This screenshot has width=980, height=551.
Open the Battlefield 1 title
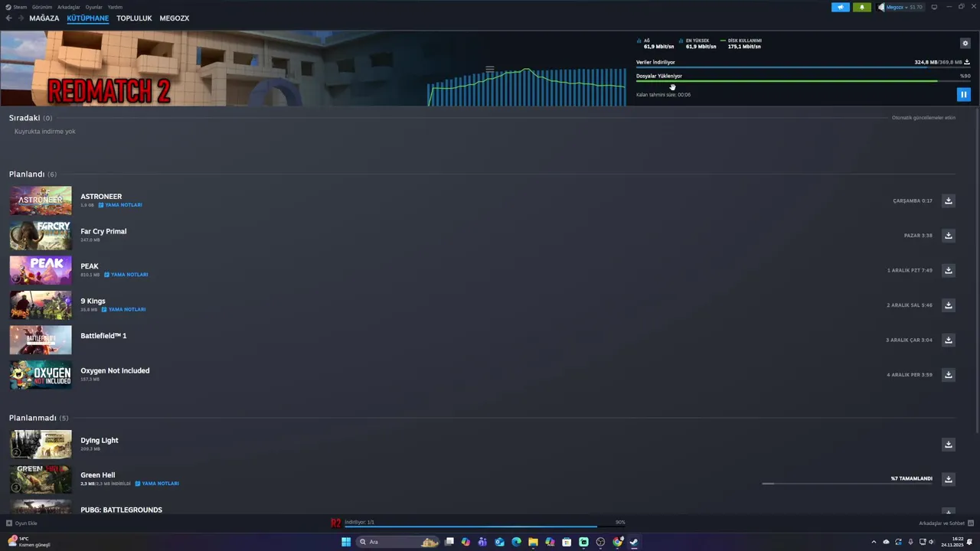coord(103,336)
